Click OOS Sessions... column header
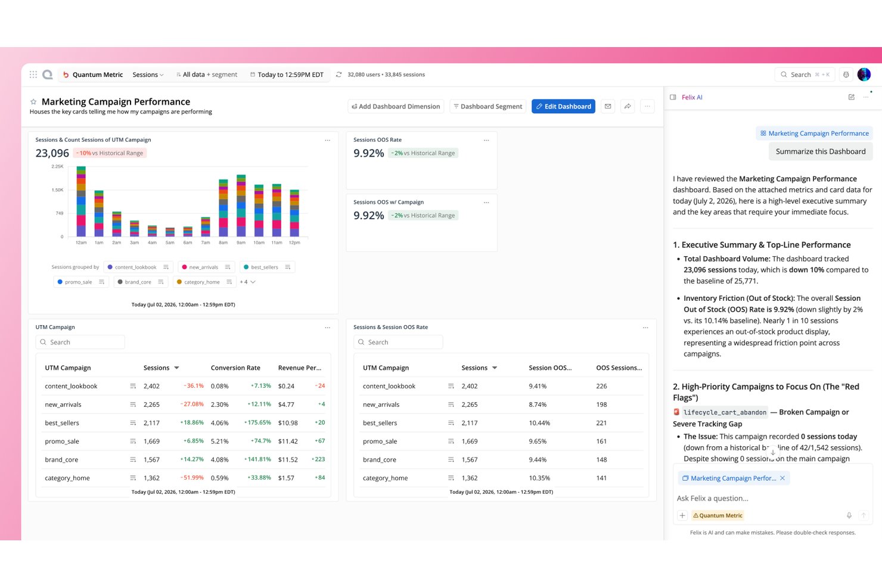 619,368
